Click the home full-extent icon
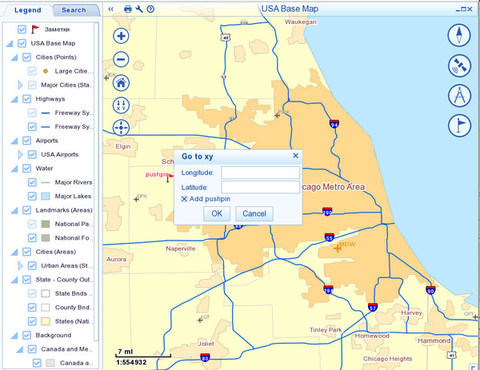Viewport: 480px width, 370px height. (121, 83)
